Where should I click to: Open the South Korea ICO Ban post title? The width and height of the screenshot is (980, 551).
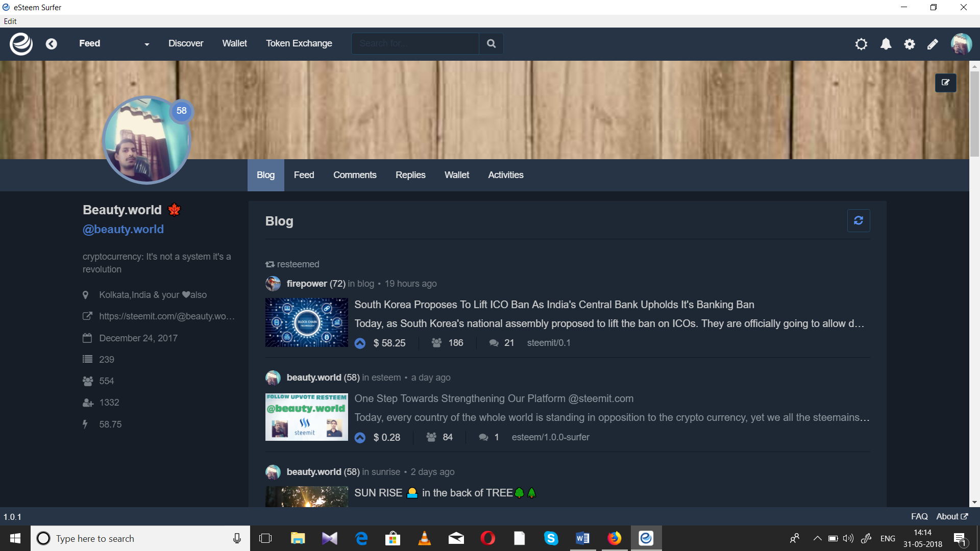point(554,305)
